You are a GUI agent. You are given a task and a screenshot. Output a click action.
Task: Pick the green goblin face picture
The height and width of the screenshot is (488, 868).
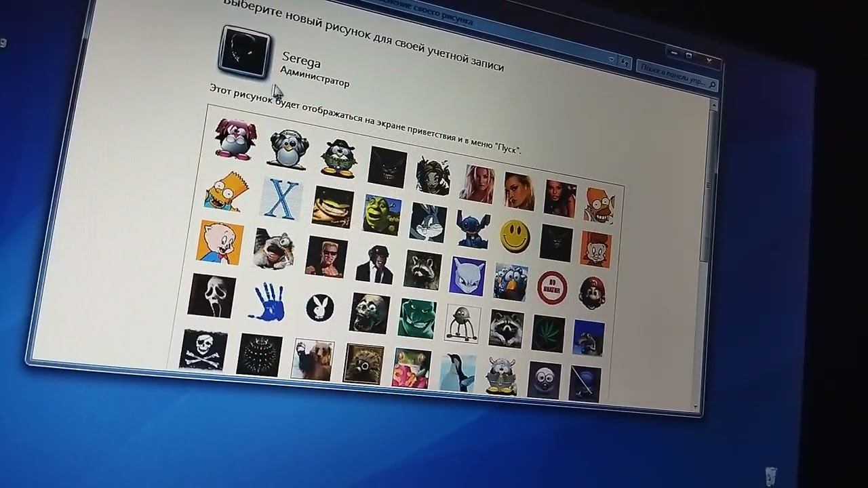point(417,319)
